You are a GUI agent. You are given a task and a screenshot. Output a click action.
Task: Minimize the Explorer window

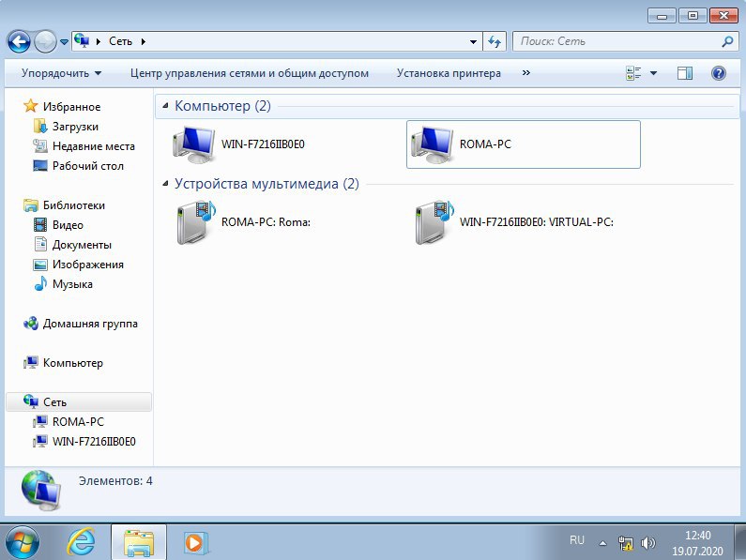(x=662, y=16)
